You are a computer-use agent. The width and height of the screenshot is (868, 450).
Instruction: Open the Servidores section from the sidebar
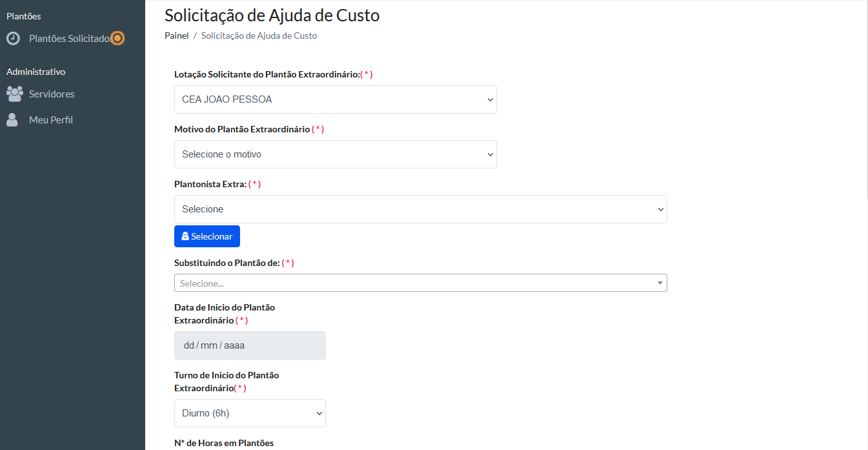pos(51,94)
